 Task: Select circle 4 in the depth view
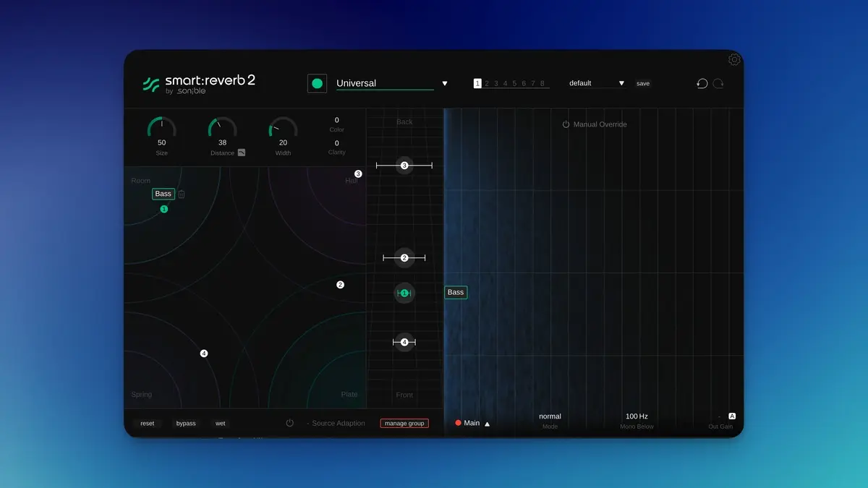point(404,342)
